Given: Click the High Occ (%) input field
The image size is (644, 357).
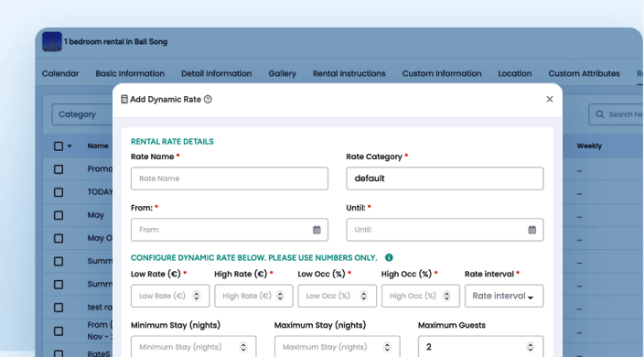Looking at the screenshot, I should click(421, 296).
